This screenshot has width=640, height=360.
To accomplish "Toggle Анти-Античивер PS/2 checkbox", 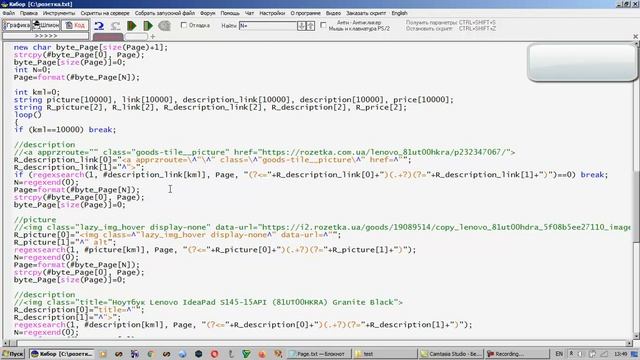I will (x=323, y=25).
